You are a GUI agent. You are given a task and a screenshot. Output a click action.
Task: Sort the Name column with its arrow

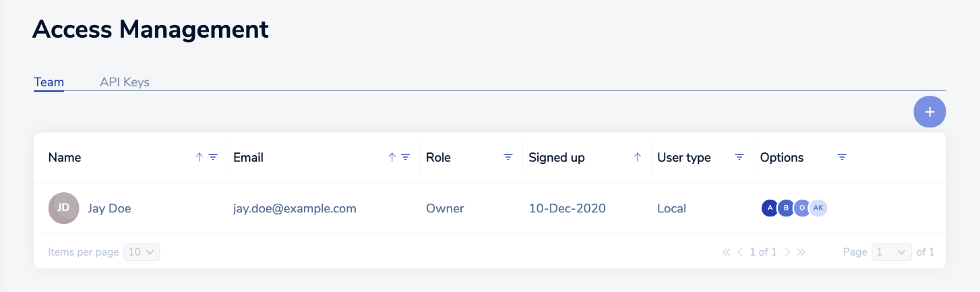pos(199,157)
